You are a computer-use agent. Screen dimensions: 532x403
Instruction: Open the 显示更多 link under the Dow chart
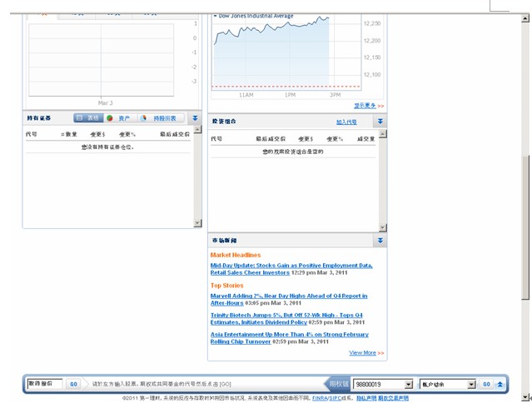click(x=369, y=106)
